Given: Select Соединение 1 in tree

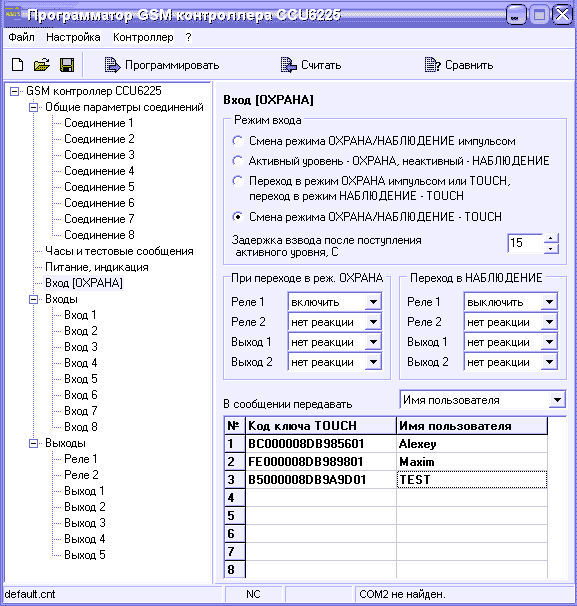Looking at the screenshot, I should point(99,123).
